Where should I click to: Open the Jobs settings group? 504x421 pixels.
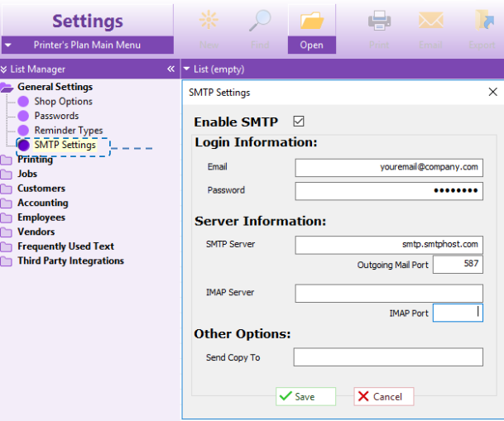coord(27,174)
